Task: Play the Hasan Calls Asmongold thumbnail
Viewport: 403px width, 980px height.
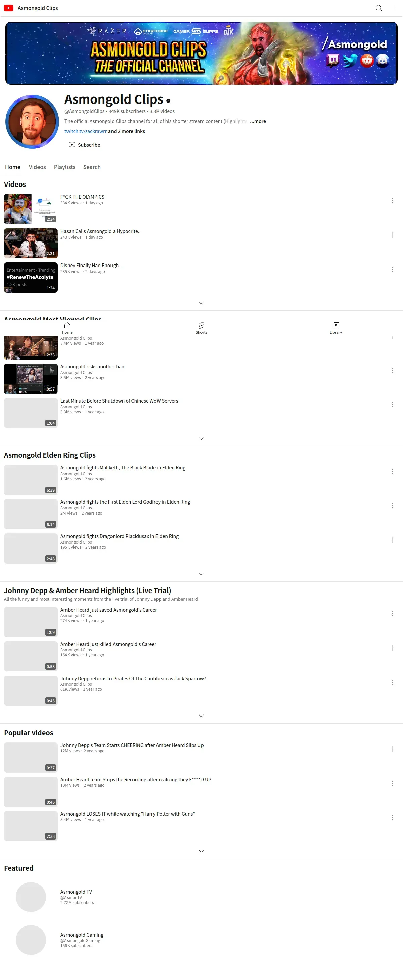Action: pyautogui.click(x=31, y=243)
